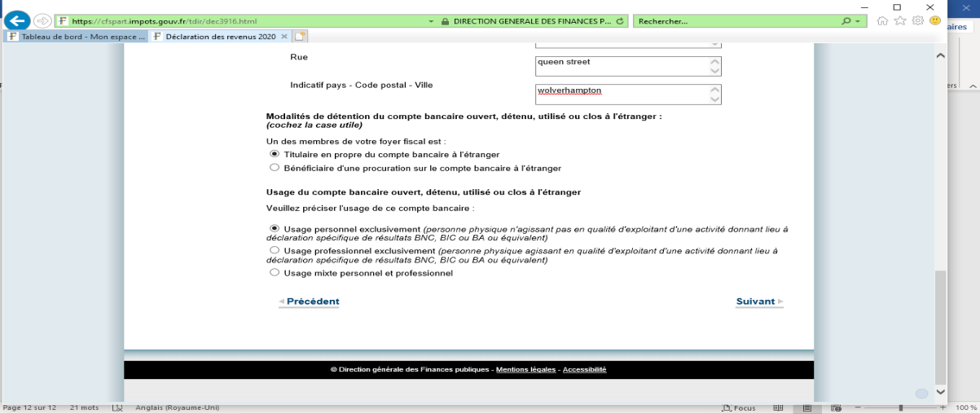Click down arrow in the Rue field
The width and height of the screenshot is (980, 414).
point(714,71)
